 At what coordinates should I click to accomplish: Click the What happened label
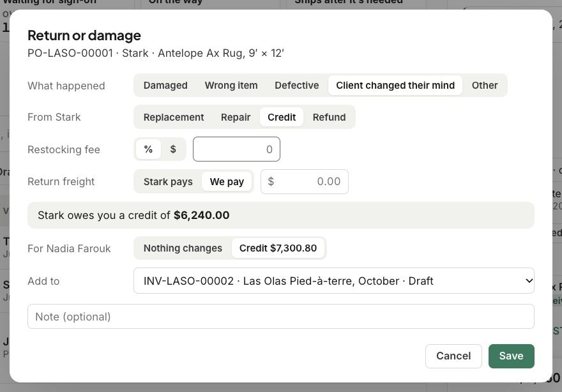coord(66,86)
